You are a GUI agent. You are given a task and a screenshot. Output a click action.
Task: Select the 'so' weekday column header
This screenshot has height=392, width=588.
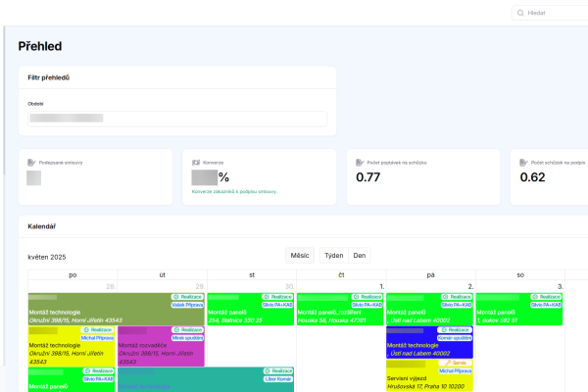tap(520, 275)
